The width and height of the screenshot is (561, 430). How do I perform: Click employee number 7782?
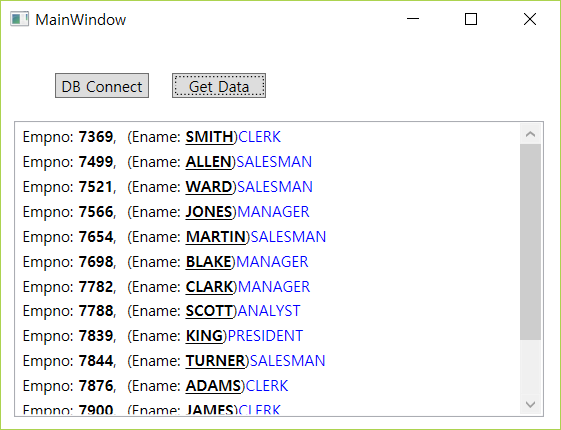point(96,287)
